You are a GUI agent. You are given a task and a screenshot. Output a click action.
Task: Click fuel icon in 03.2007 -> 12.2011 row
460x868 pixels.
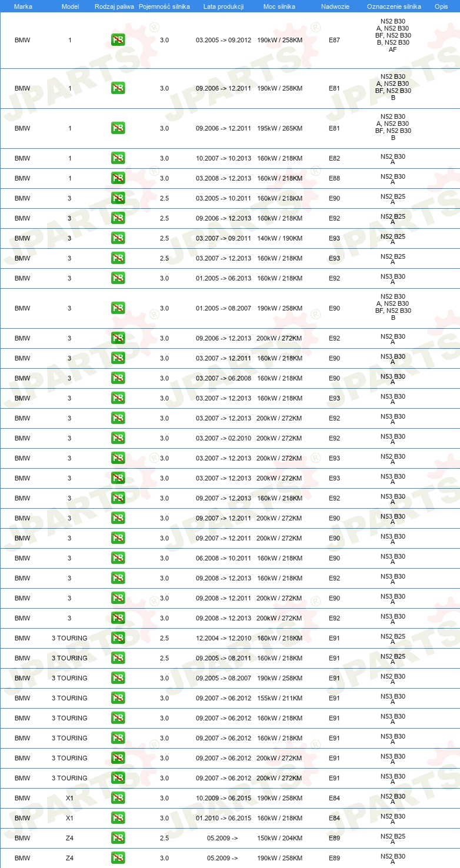point(118,358)
